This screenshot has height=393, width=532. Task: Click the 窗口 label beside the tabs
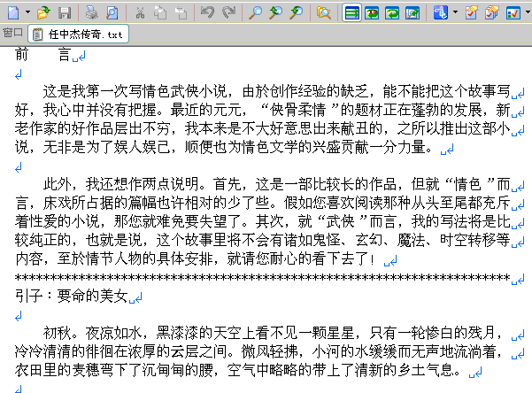[x=13, y=34]
